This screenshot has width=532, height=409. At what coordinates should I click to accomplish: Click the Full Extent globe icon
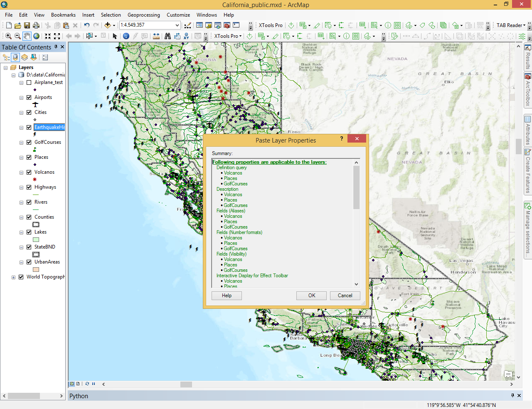tap(37, 36)
